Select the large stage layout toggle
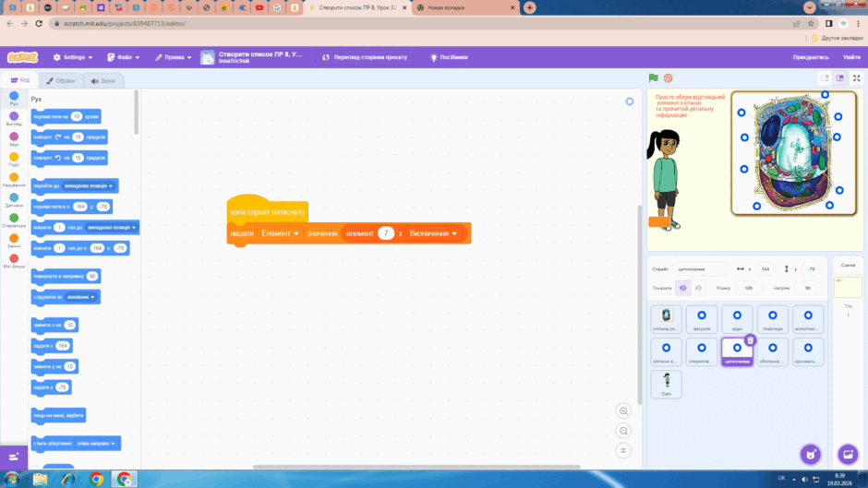The width and height of the screenshot is (868, 488). 840,78
